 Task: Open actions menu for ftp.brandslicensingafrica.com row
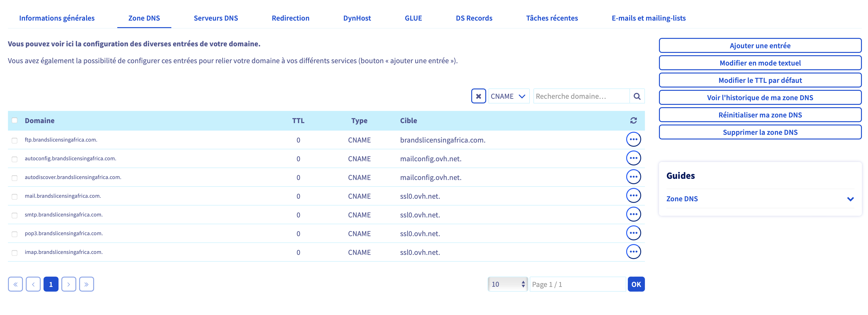pyautogui.click(x=633, y=139)
